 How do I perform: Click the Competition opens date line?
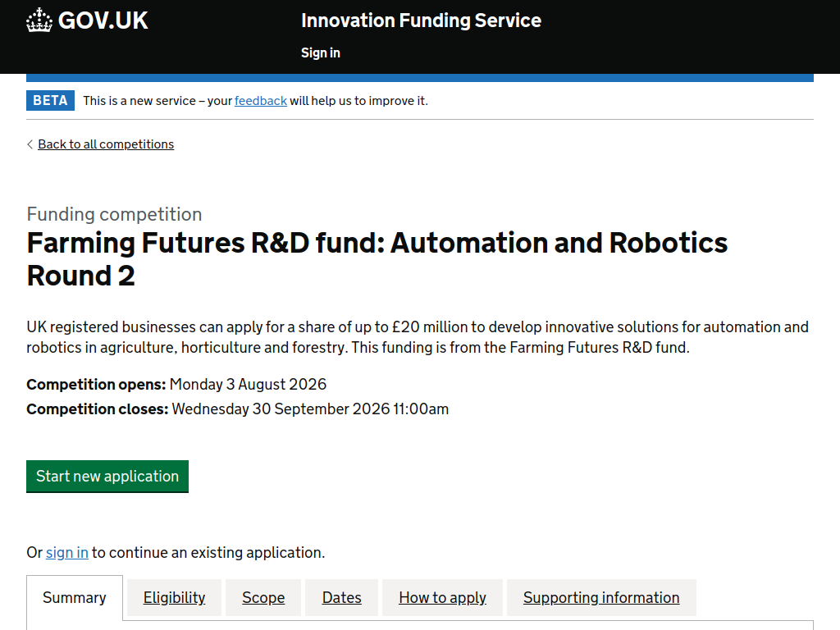pyautogui.click(x=176, y=384)
